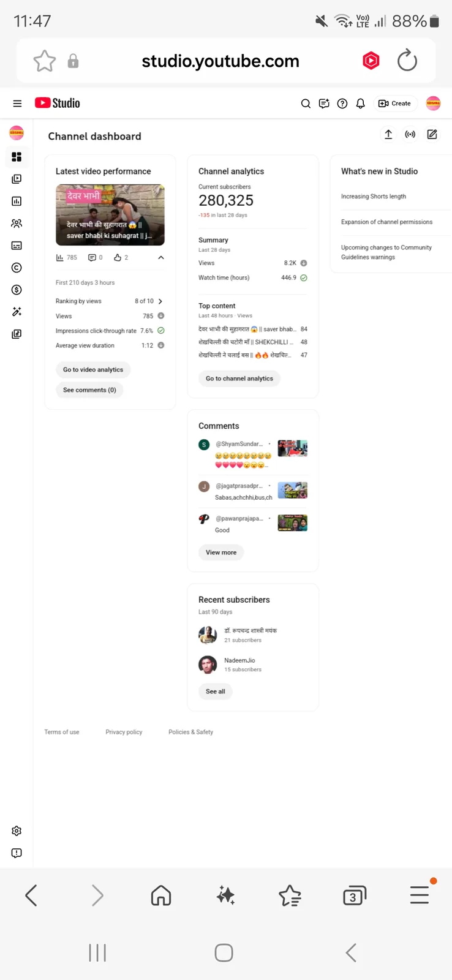Open the browser three-line menu
Image resolution: width=452 pixels, height=980 pixels.
[x=420, y=895]
